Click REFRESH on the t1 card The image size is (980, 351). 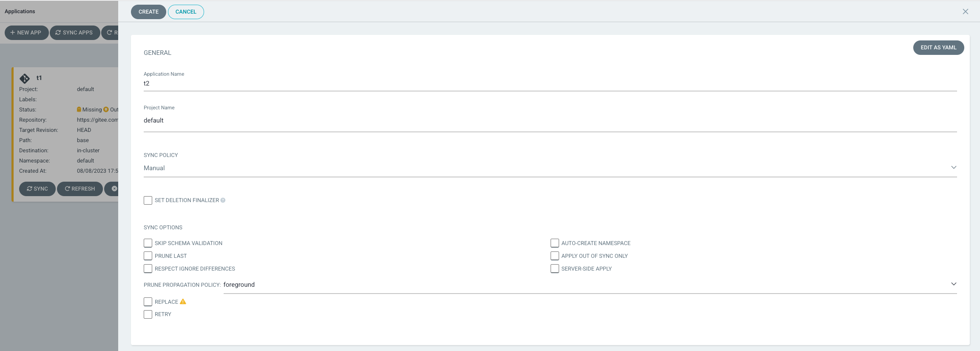(80, 189)
